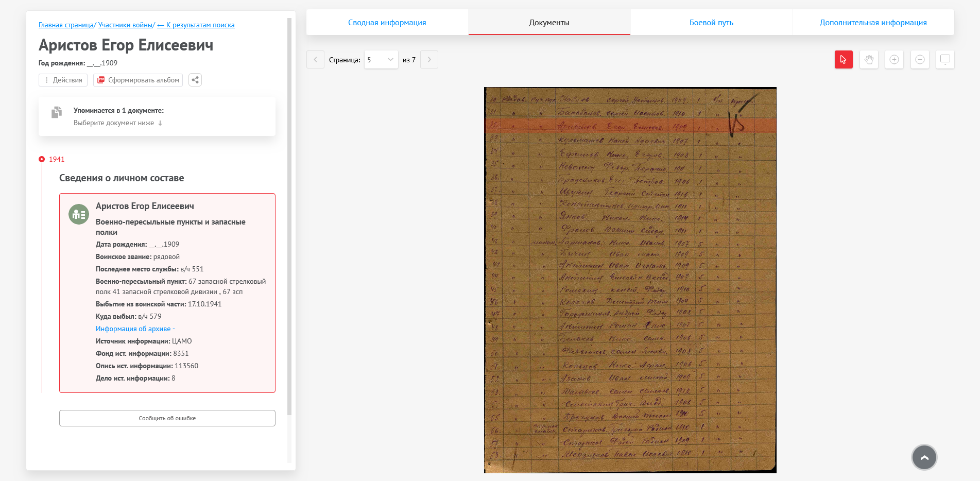Follow the Главная страница breadcrumb link
This screenshot has width=980, height=481.
[66, 25]
